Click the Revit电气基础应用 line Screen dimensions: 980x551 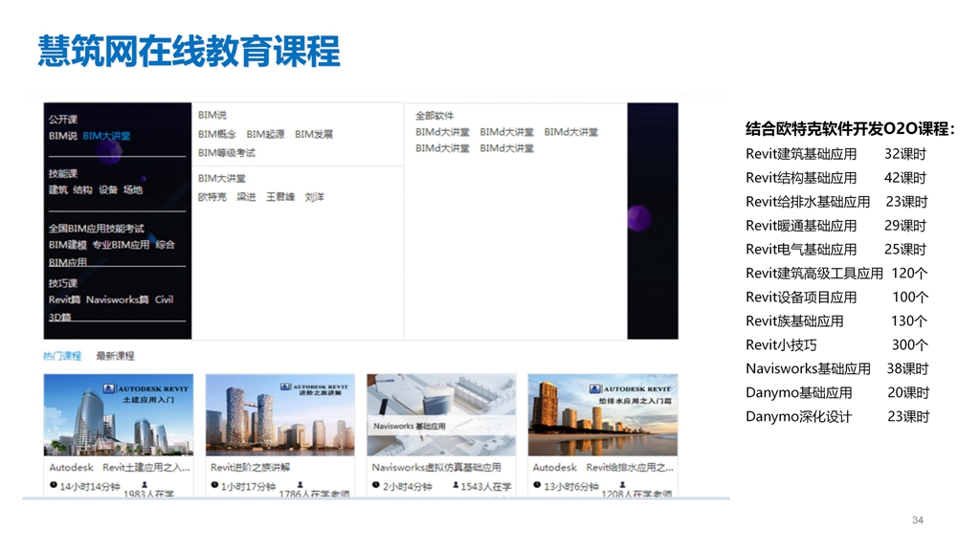(835, 250)
